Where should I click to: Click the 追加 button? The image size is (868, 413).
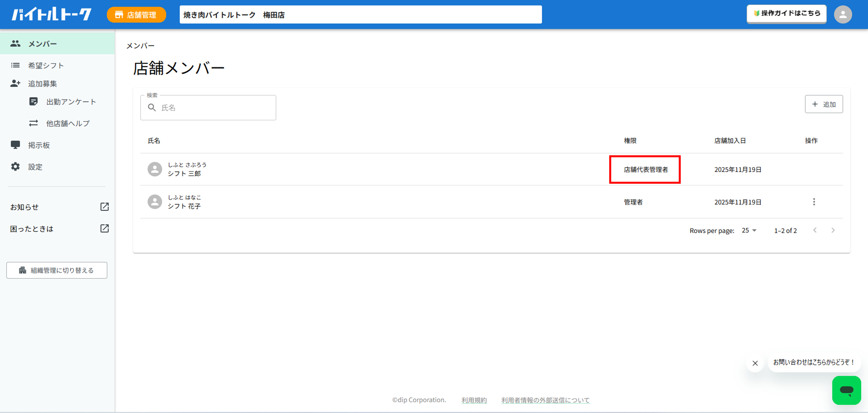(824, 104)
